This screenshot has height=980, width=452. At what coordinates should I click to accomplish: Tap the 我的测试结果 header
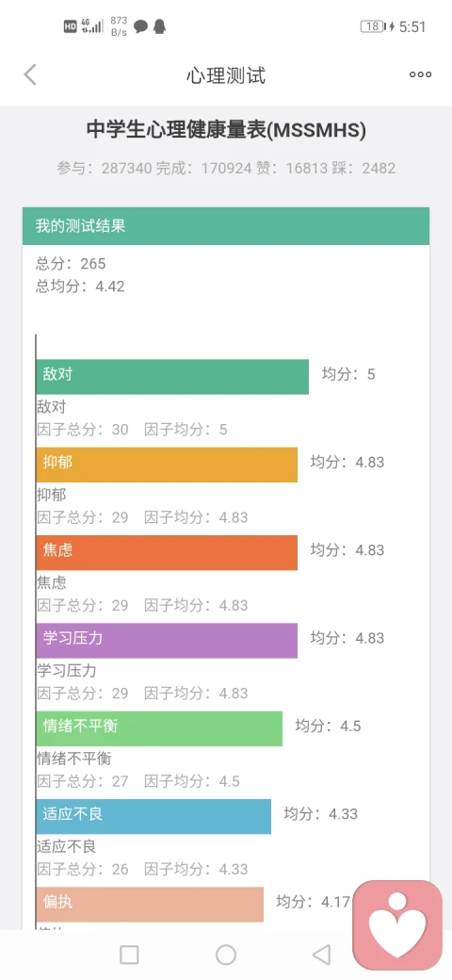tap(226, 225)
